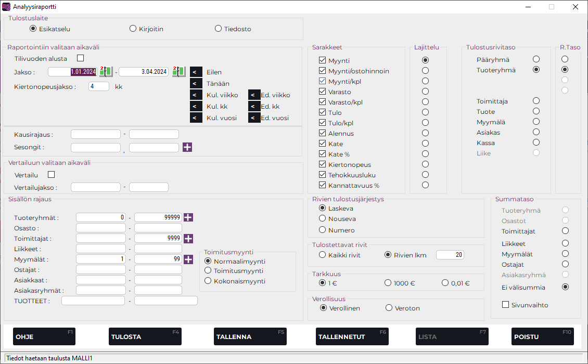Uncheck the Kiertonopeus column checkbox
Viewport: 588px width, 364px height.
click(323, 164)
